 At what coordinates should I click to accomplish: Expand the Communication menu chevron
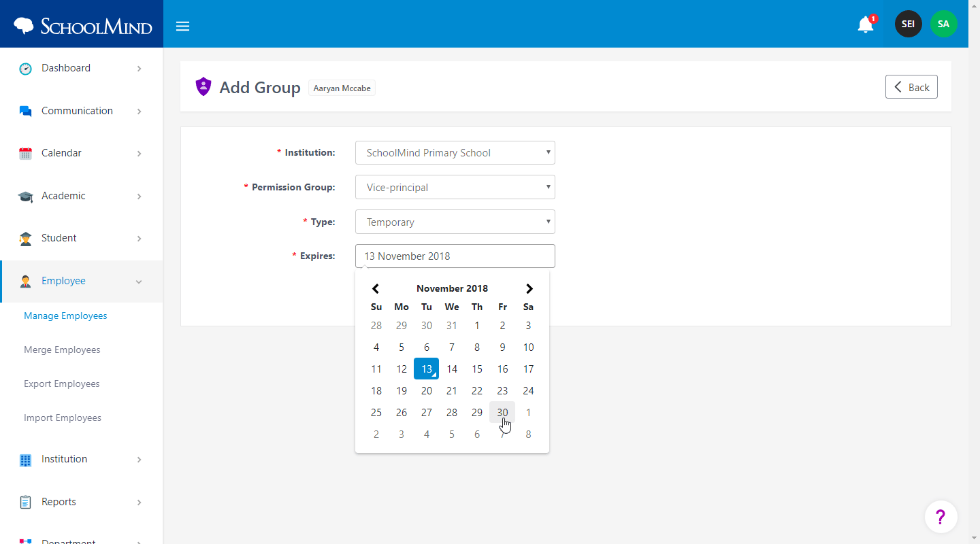coord(139,111)
